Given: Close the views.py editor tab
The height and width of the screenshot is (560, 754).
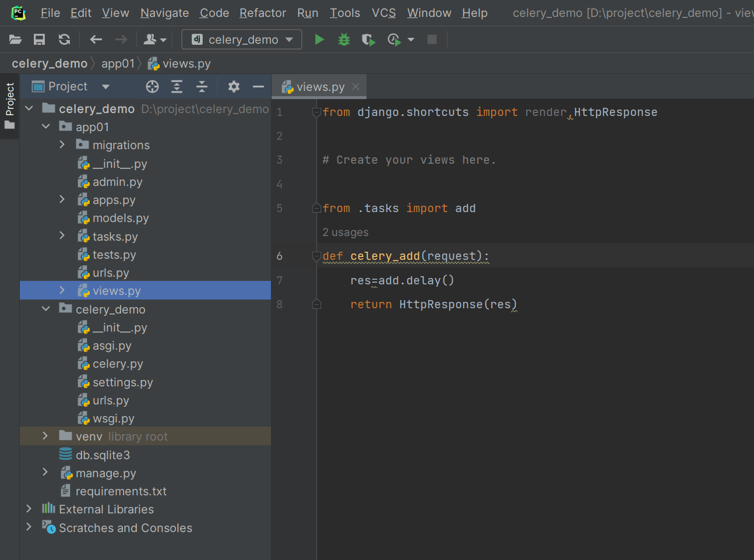Looking at the screenshot, I should click(x=355, y=86).
